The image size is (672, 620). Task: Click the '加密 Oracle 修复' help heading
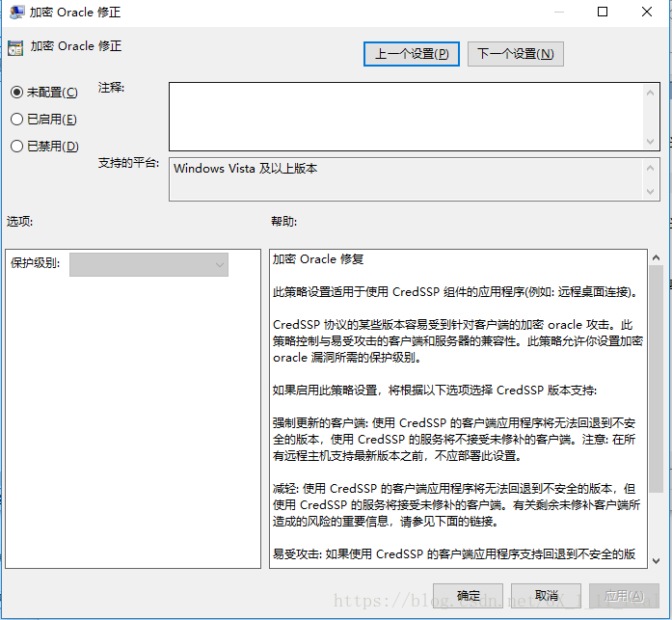pos(318,259)
